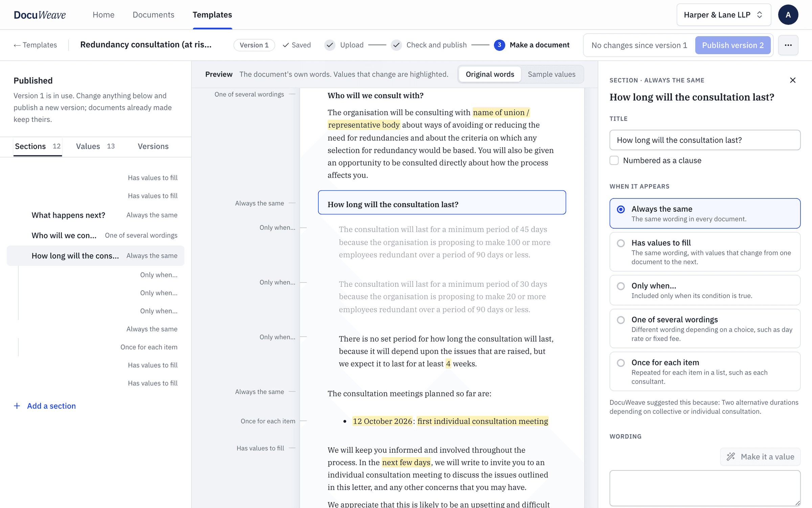Close the section details panel
This screenshot has width=812, height=508.
[x=793, y=80]
